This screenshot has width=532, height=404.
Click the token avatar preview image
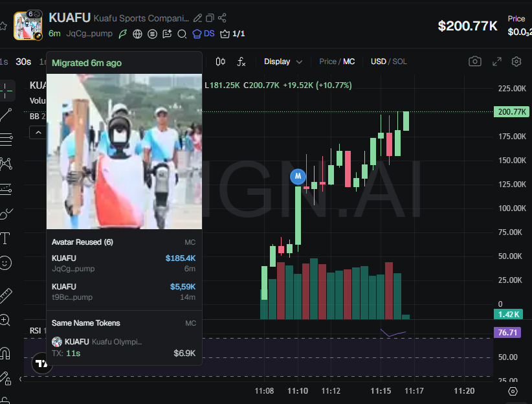(x=124, y=151)
